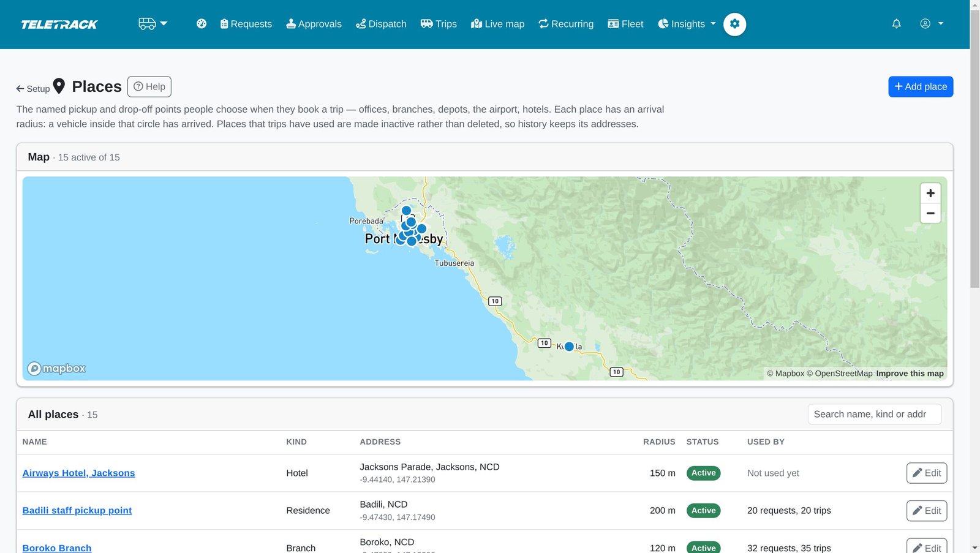Click the scrollbar down arrow

[974, 547]
